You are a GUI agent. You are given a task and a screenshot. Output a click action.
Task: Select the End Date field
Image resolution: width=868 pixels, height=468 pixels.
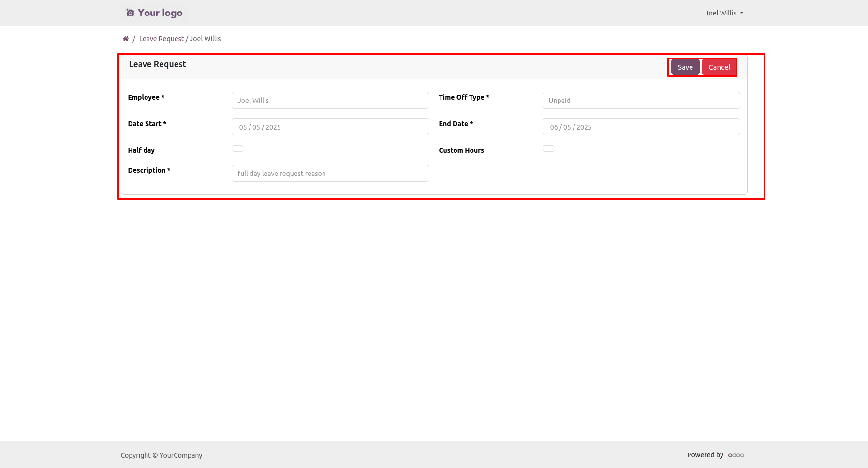641,127
